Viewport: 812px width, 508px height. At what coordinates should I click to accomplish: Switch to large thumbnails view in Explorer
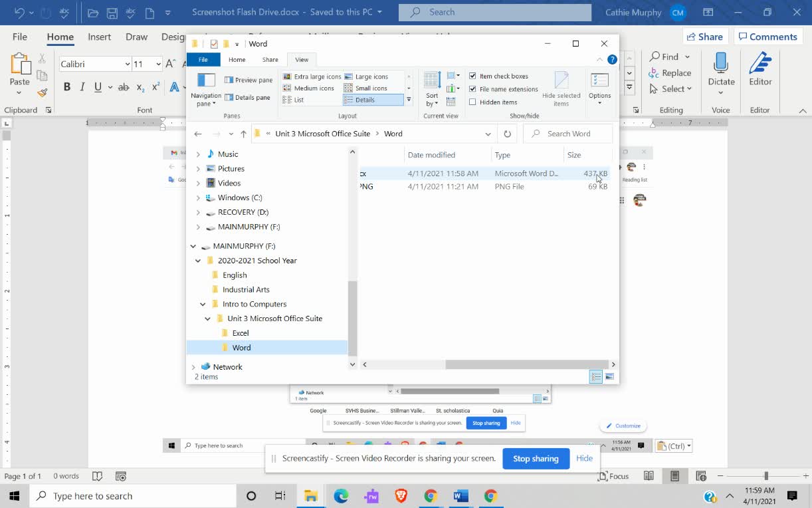(609, 377)
